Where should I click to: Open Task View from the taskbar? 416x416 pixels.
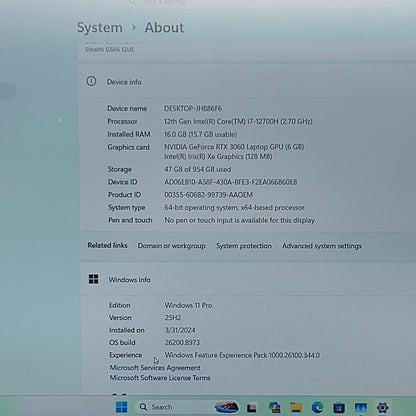coord(252,408)
